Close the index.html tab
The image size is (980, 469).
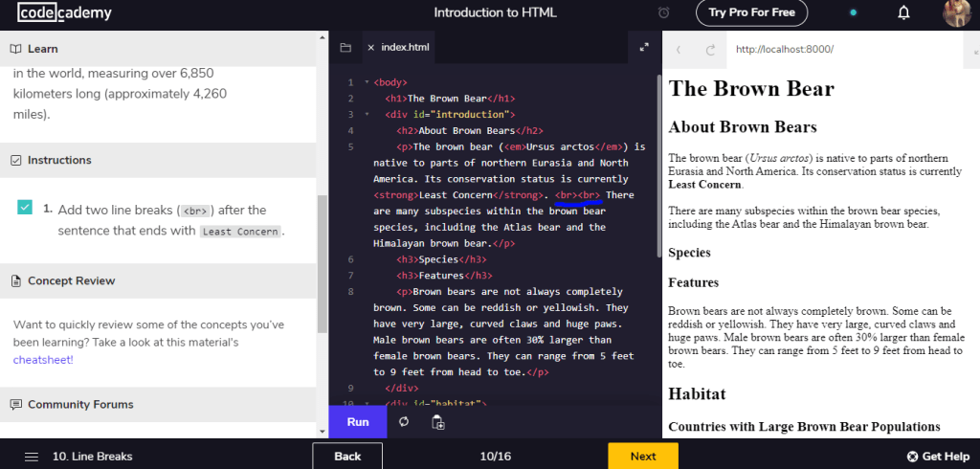pos(370,48)
